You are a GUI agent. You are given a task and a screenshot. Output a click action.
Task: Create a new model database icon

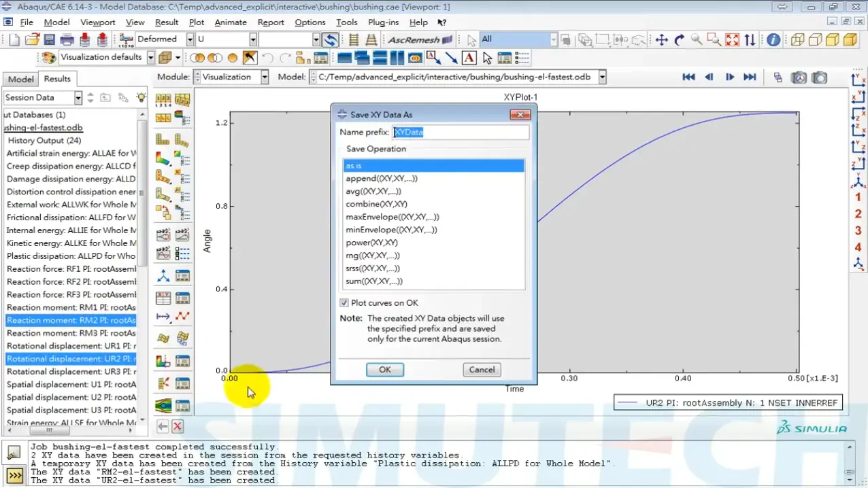tap(14, 39)
